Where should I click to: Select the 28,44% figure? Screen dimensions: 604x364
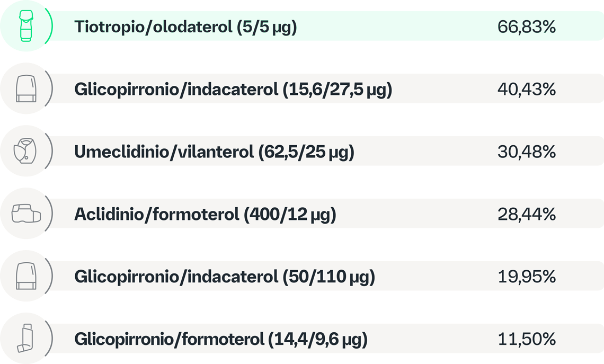click(x=526, y=215)
